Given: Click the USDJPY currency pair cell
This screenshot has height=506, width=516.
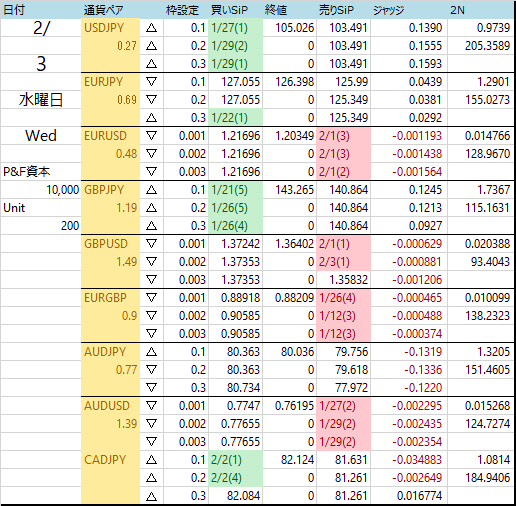Looking at the screenshot, I should coord(110,28).
